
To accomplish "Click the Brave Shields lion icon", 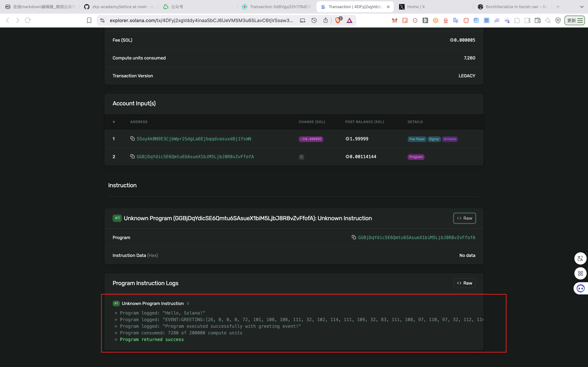I will [338, 20].
